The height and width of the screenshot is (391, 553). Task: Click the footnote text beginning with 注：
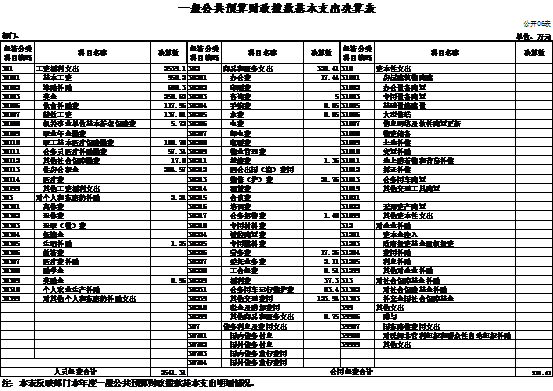pos(128,383)
